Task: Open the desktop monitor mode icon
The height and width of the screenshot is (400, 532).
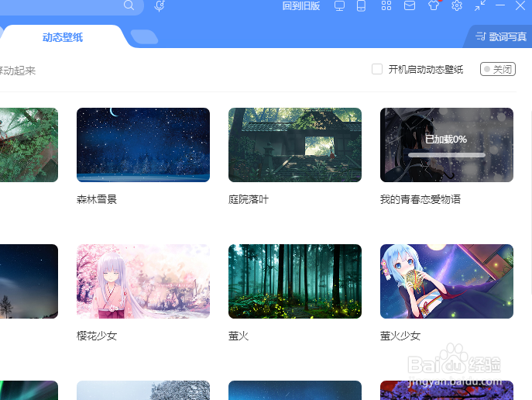Action: [x=339, y=5]
